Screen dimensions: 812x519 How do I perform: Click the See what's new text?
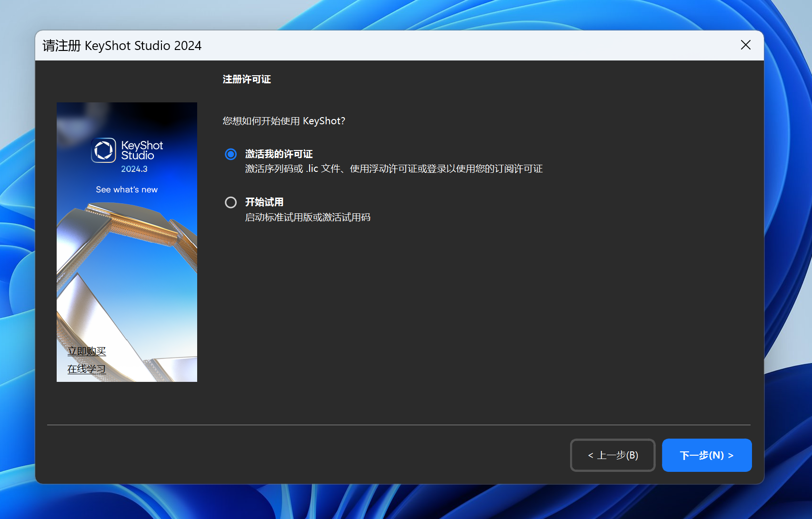[127, 190]
